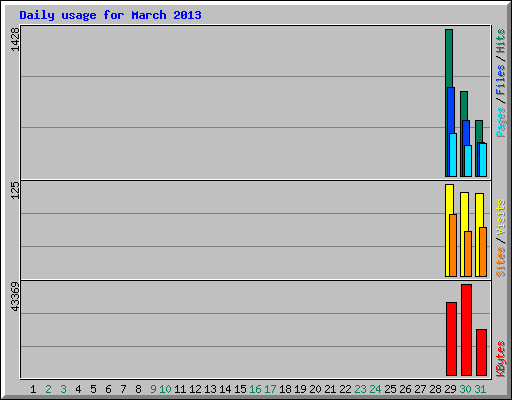
Task: Click day 26 on the x-axis
Action: tap(405, 389)
